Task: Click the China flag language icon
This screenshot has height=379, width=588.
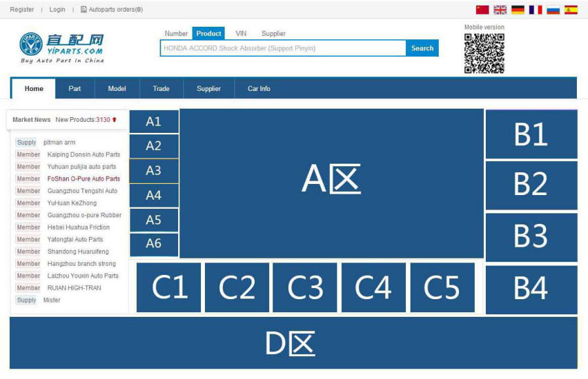Action: (x=483, y=10)
